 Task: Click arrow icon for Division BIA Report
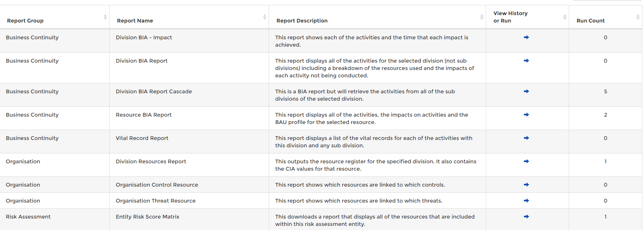point(526,61)
